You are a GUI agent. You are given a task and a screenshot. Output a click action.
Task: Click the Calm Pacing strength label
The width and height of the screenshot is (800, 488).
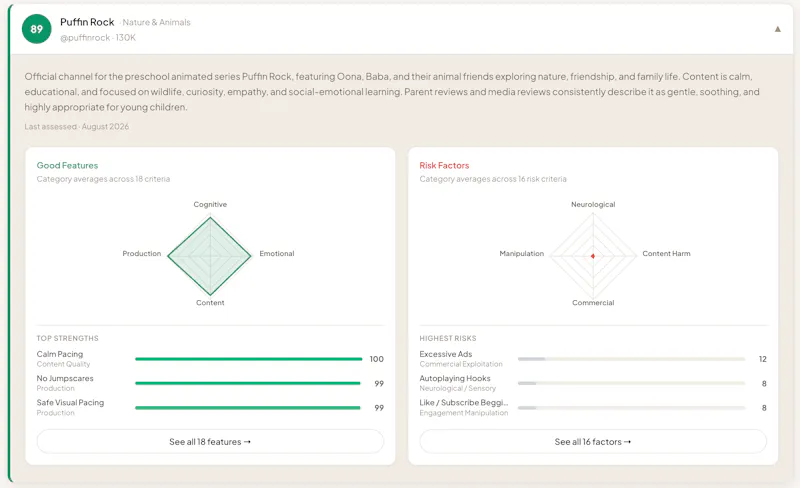click(60, 354)
